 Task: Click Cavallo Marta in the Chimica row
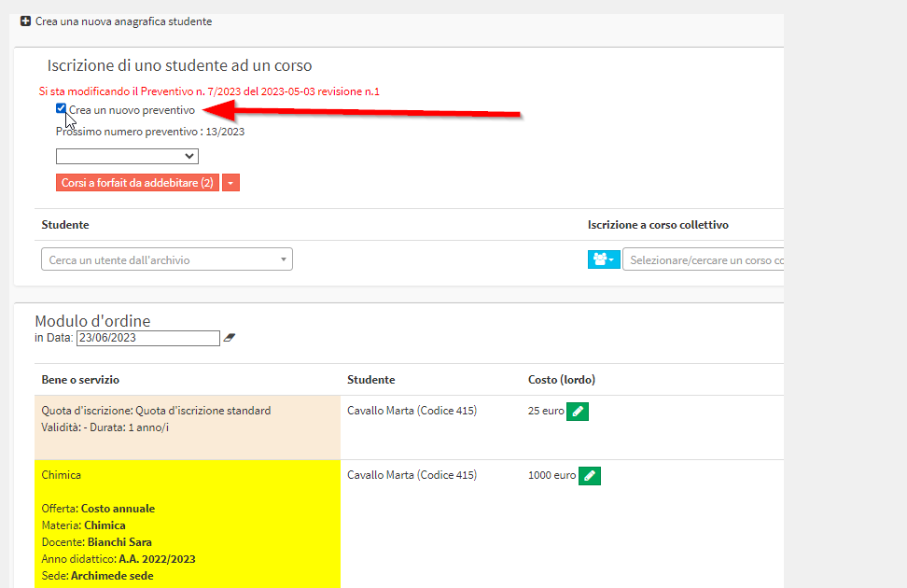(412, 474)
